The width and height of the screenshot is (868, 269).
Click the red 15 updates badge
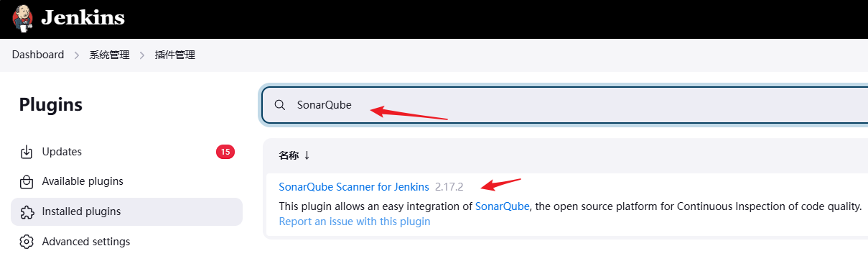pos(225,152)
